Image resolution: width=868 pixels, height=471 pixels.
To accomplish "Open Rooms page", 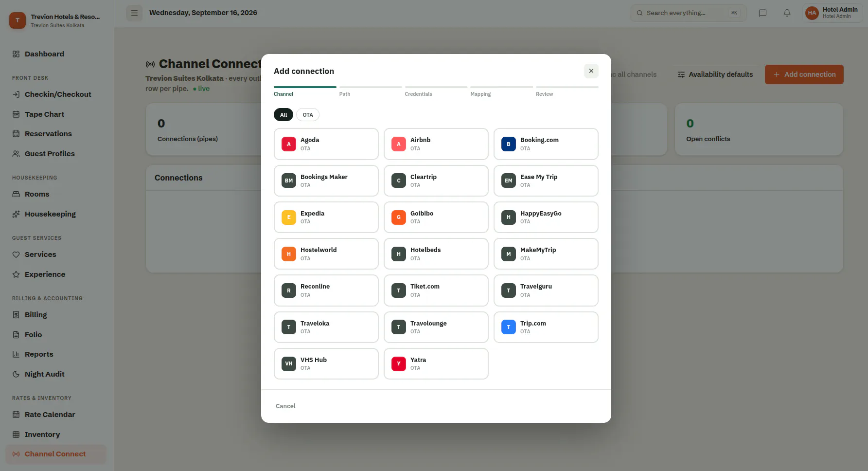I will click(56, 194).
